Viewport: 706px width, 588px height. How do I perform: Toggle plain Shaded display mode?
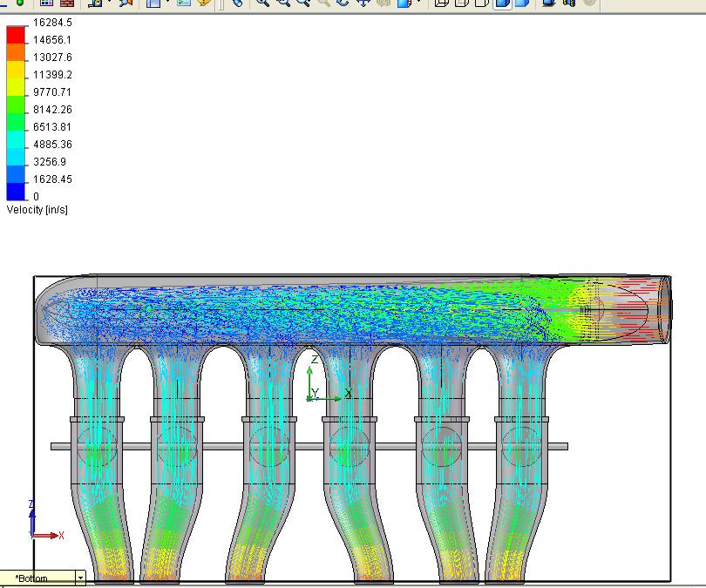[521, 3]
